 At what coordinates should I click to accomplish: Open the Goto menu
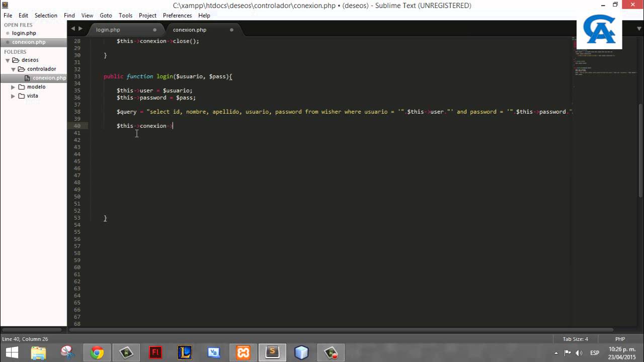pos(106,16)
